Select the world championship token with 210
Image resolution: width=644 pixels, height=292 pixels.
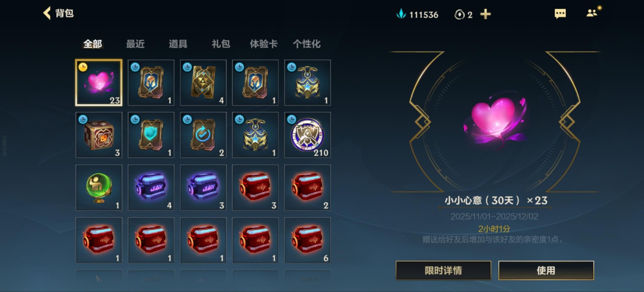tap(308, 135)
